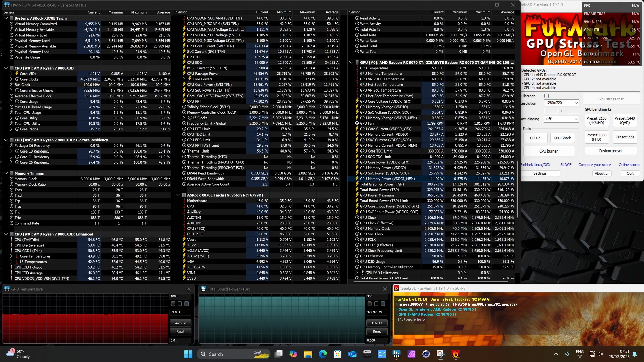Collapse the Memory Timings section
644x362 pixels.
6,173
